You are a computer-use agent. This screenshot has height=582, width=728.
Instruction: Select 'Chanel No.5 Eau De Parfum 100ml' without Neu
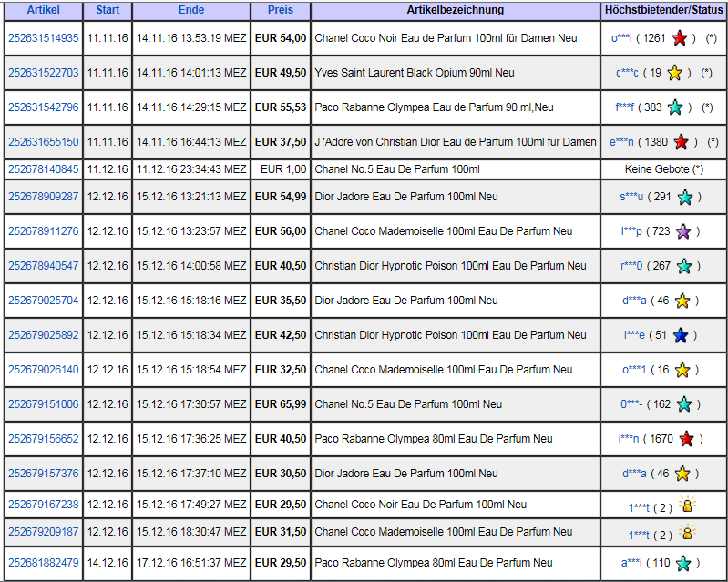click(397, 169)
